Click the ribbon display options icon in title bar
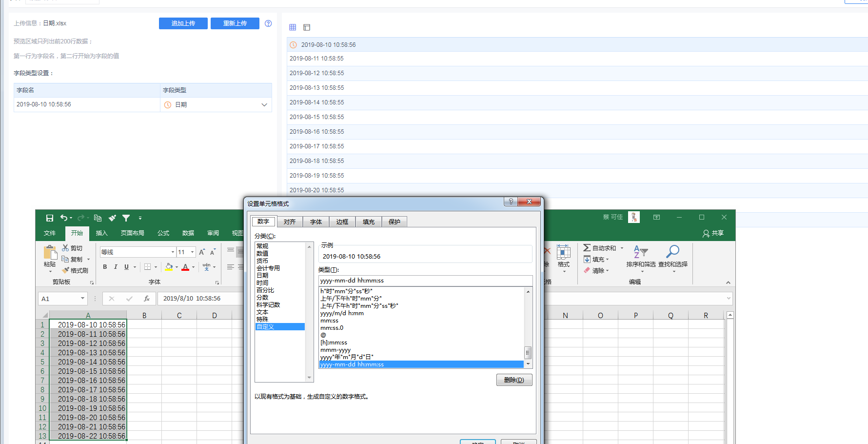868x444 pixels. pos(657,217)
